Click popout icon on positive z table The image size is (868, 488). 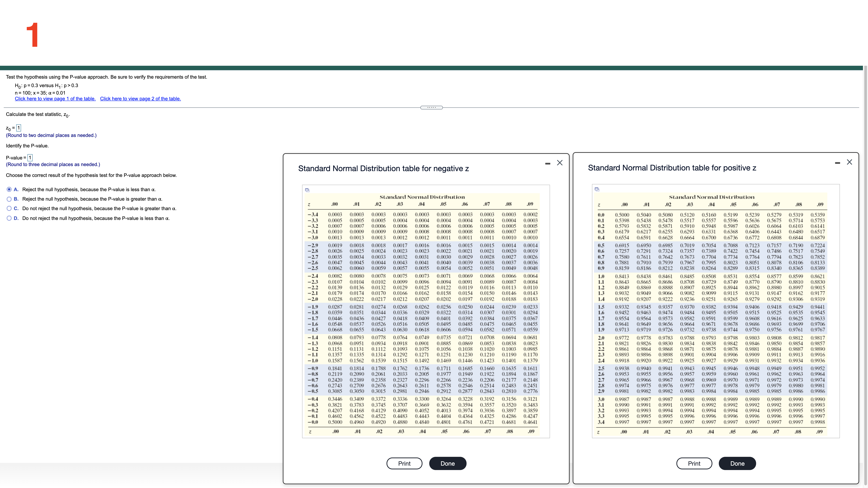pyautogui.click(x=597, y=189)
